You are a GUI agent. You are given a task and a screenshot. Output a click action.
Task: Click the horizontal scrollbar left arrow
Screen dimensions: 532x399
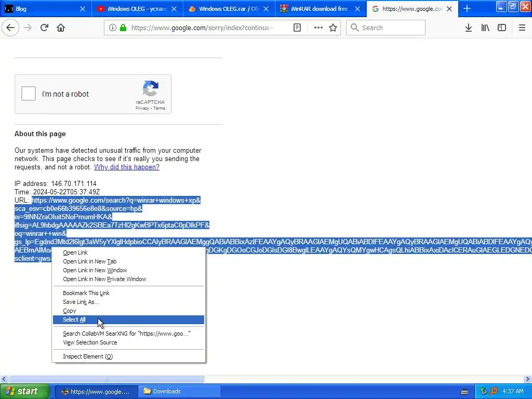[x=4, y=379]
